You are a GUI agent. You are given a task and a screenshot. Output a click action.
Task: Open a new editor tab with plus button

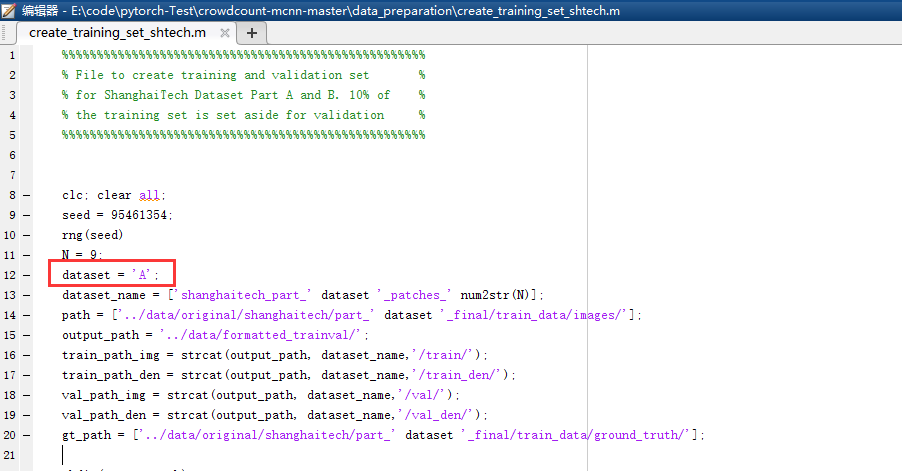tap(251, 33)
